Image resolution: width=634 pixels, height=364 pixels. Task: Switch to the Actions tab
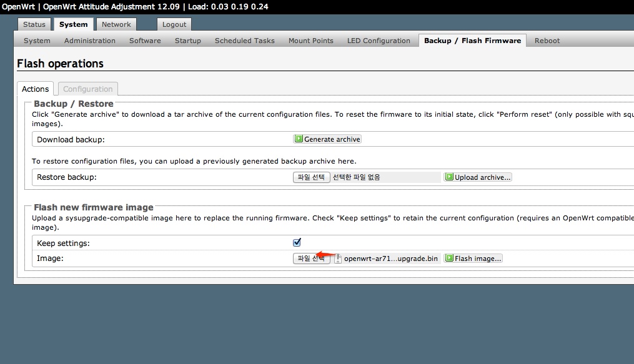35,89
